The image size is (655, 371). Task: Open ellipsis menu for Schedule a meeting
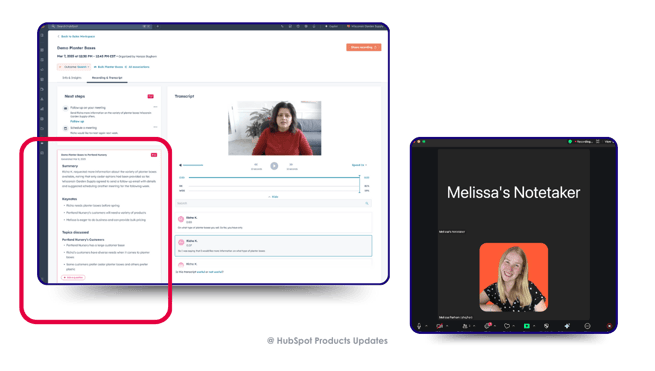tap(155, 127)
